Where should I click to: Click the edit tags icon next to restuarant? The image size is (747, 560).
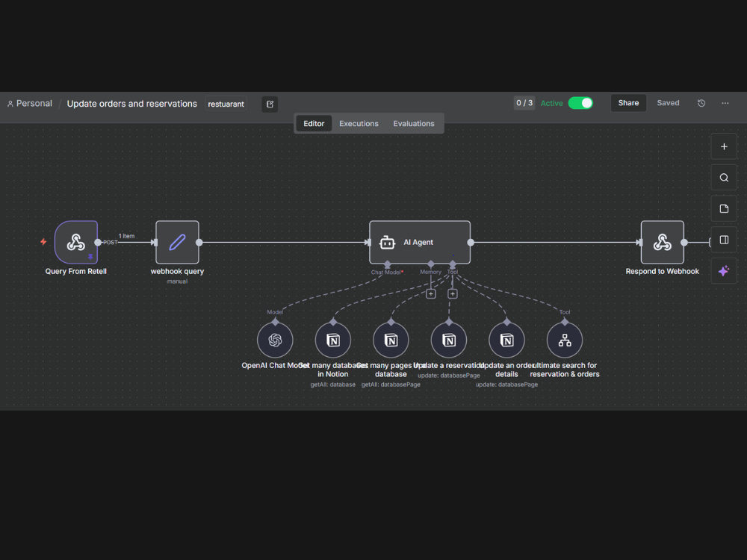270,104
